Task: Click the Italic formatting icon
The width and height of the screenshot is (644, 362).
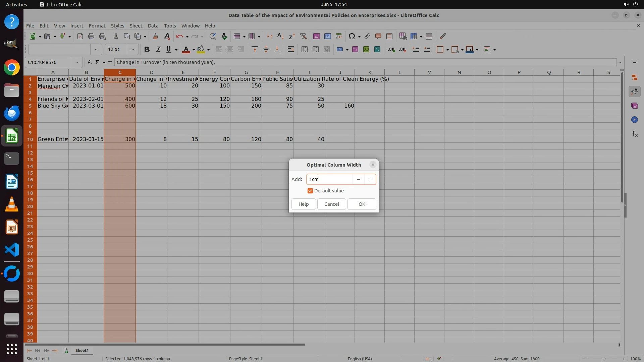Action: [158, 50]
